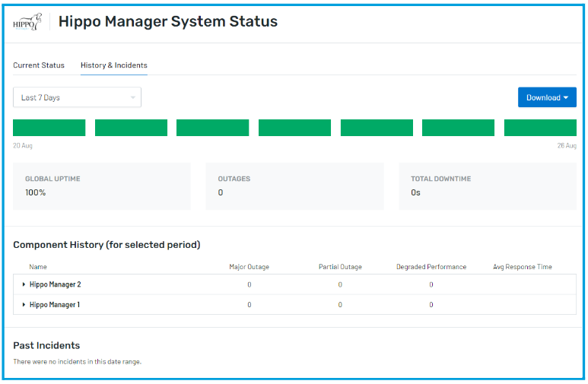Click the second green uptime bar
Screen dimensions: 588x384
132,128
